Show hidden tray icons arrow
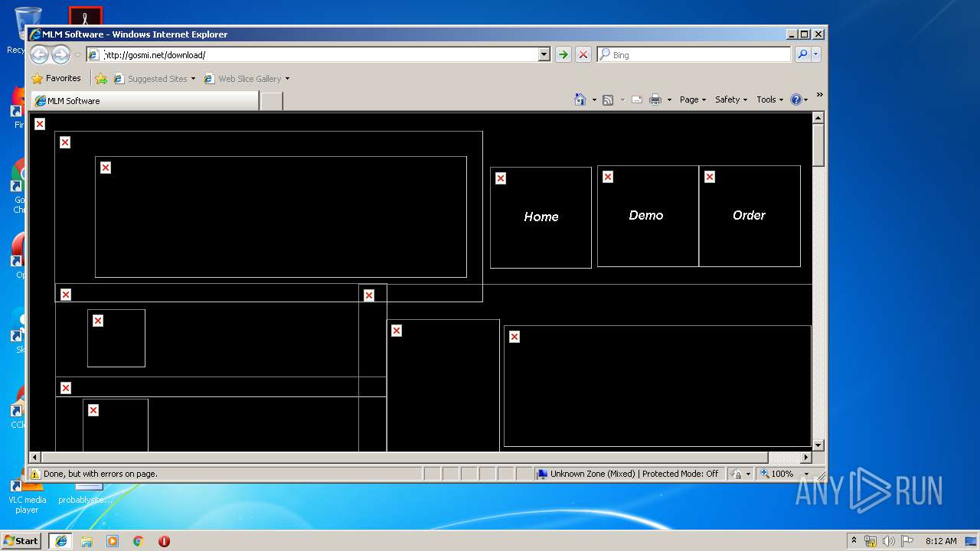The width and height of the screenshot is (980, 551). [854, 540]
